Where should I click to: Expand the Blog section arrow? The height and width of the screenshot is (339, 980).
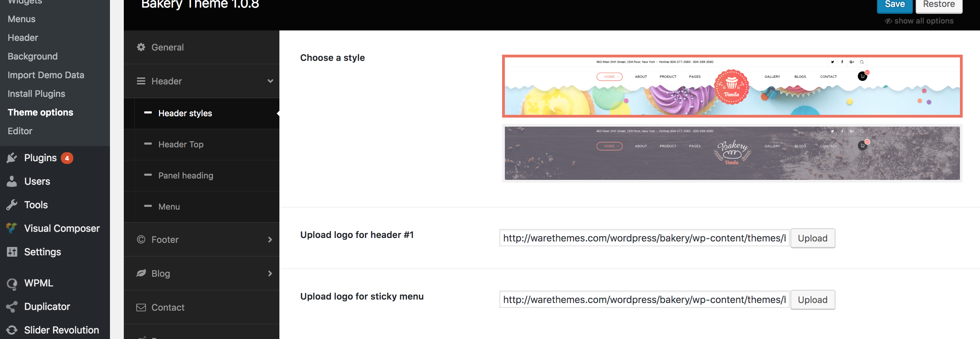(270, 274)
